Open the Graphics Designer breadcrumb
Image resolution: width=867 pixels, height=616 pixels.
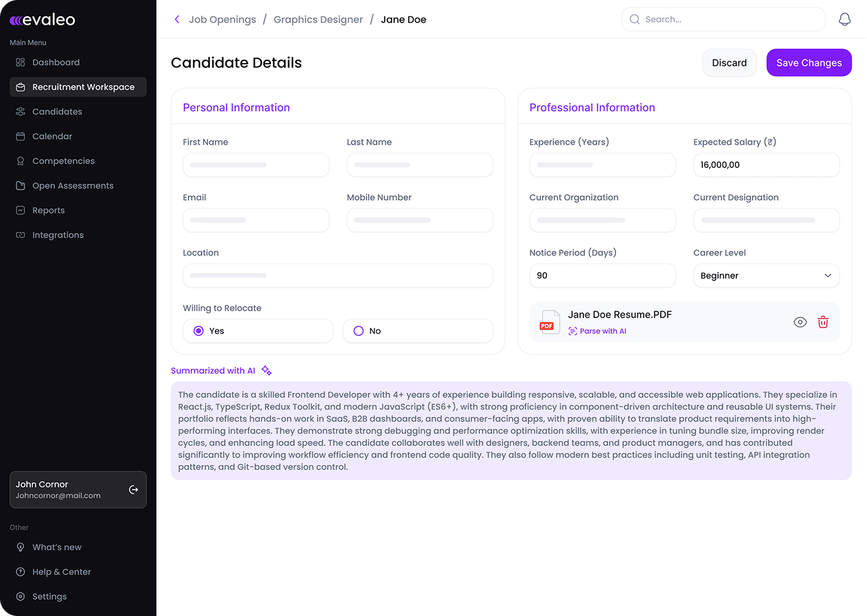click(x=318, y=19)
